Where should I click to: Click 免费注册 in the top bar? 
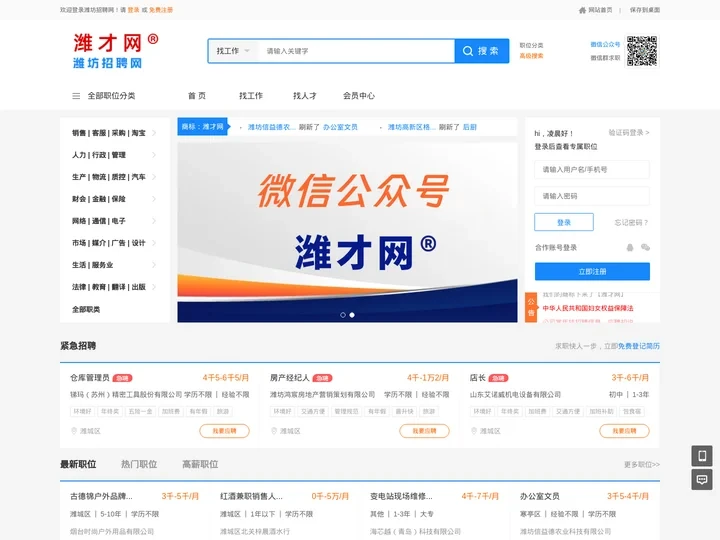point(161,10)
